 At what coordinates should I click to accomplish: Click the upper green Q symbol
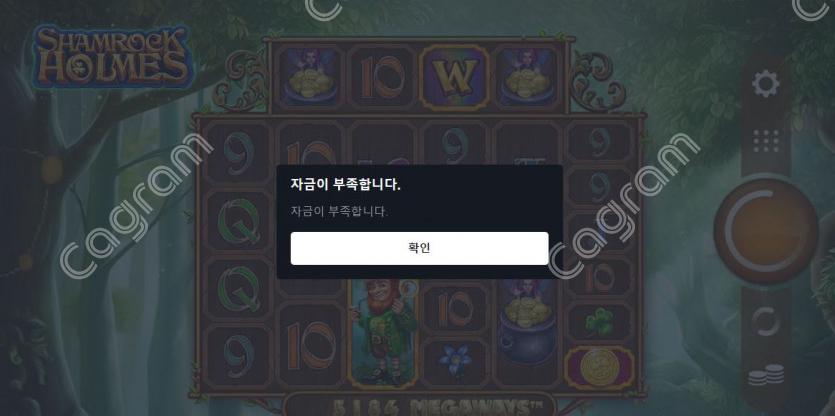click(x=239, y=221)
